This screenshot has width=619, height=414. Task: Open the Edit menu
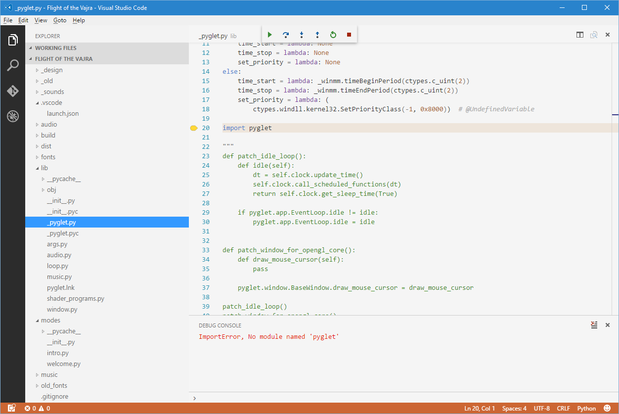click(23, 20)
